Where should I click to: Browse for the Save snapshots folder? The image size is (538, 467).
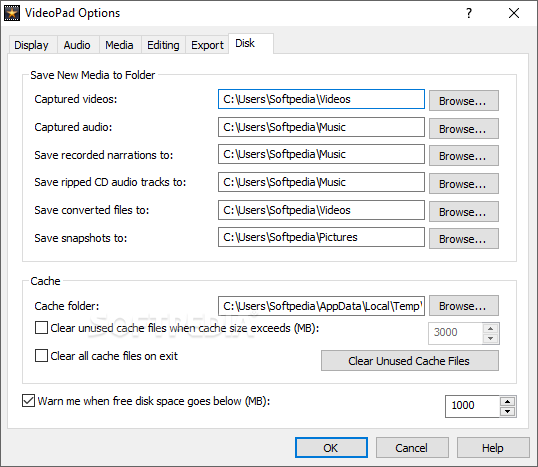pyautogui.click(x=464, y=238)
